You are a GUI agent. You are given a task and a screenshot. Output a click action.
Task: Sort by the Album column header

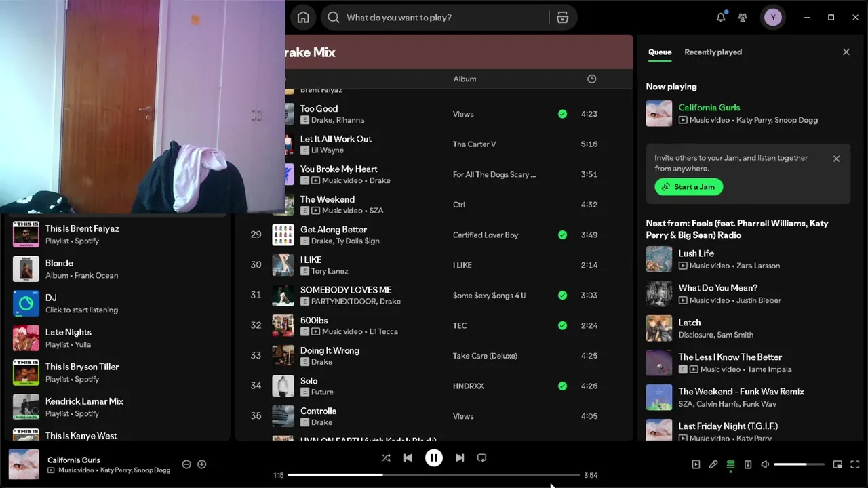click(465, 79)
